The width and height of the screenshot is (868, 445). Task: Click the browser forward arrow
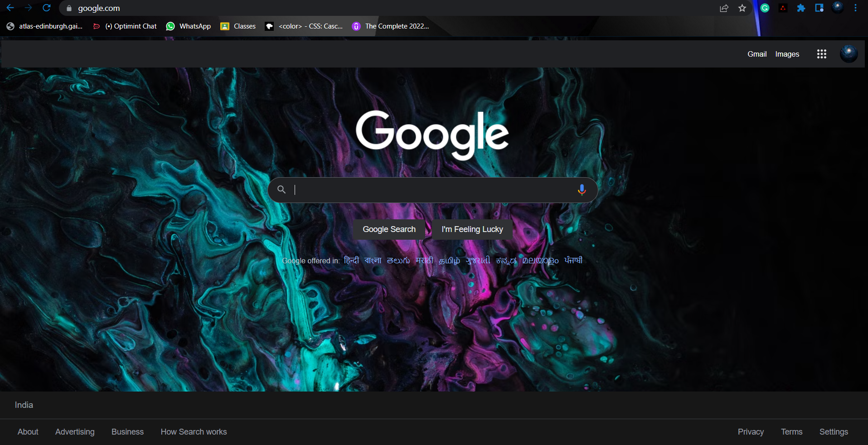(x=28, y=8)
